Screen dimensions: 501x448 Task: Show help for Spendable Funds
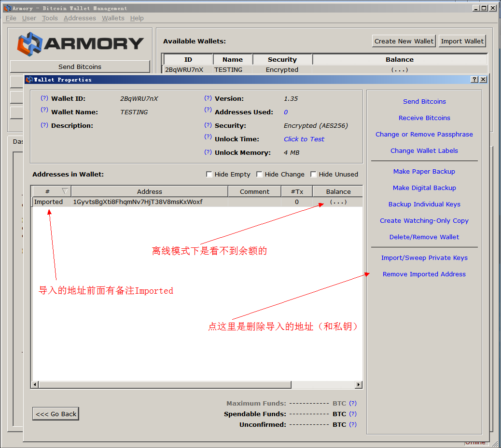(x=353, y=414)
